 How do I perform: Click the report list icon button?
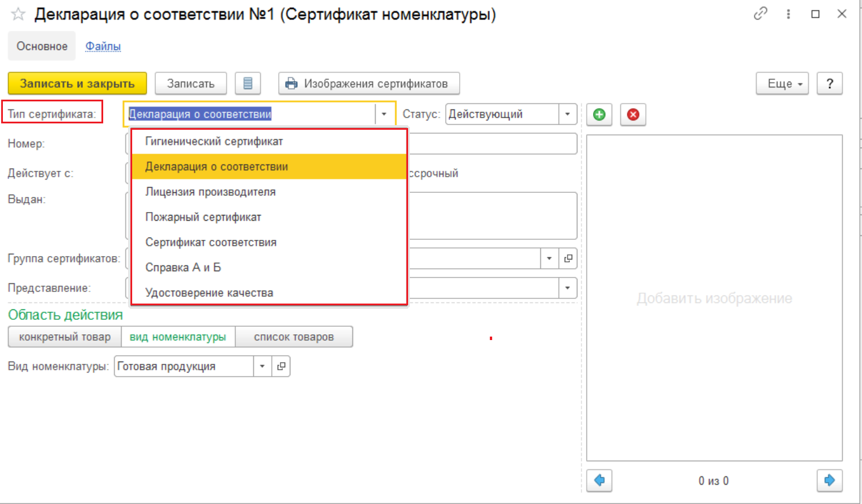tap(248, 83)
